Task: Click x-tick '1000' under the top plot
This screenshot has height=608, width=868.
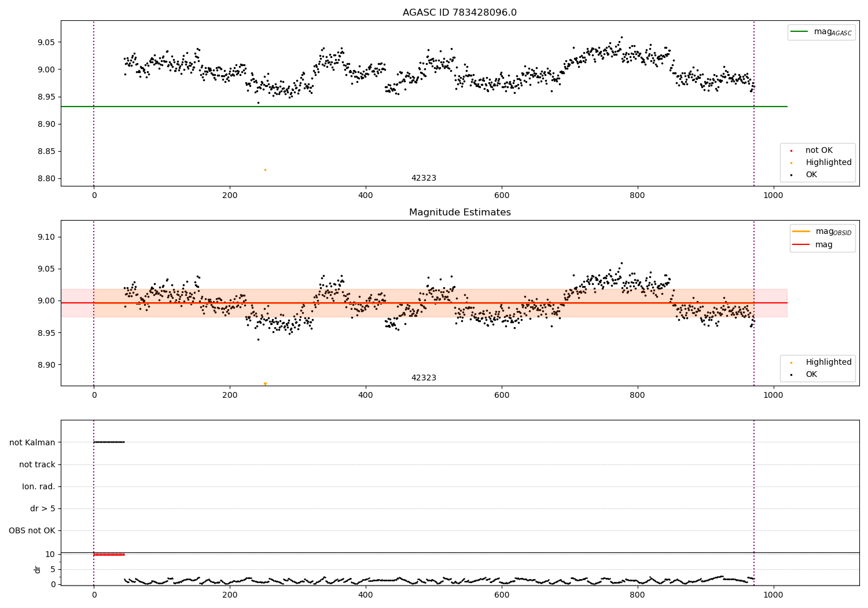Action: [773, 195]
